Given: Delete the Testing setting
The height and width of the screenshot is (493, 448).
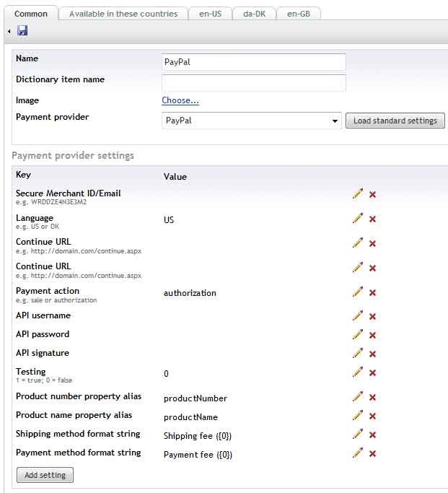Looking at the screenshot, I should [372, 373].
